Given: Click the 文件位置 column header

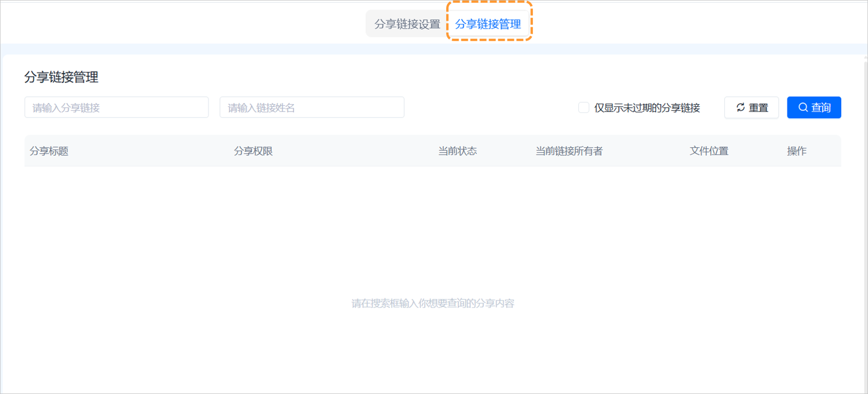Looking at the screenshot, I should [x=708, y=151].
